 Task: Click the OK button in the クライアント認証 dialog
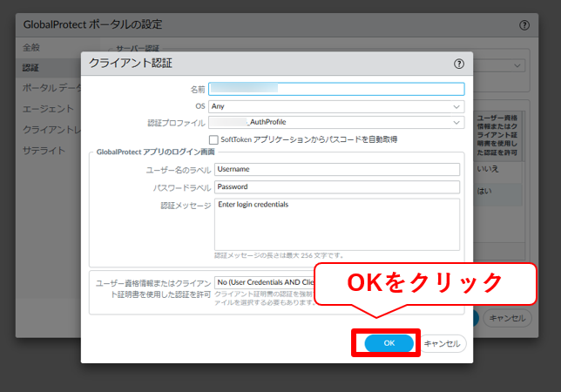coord(389,343)
